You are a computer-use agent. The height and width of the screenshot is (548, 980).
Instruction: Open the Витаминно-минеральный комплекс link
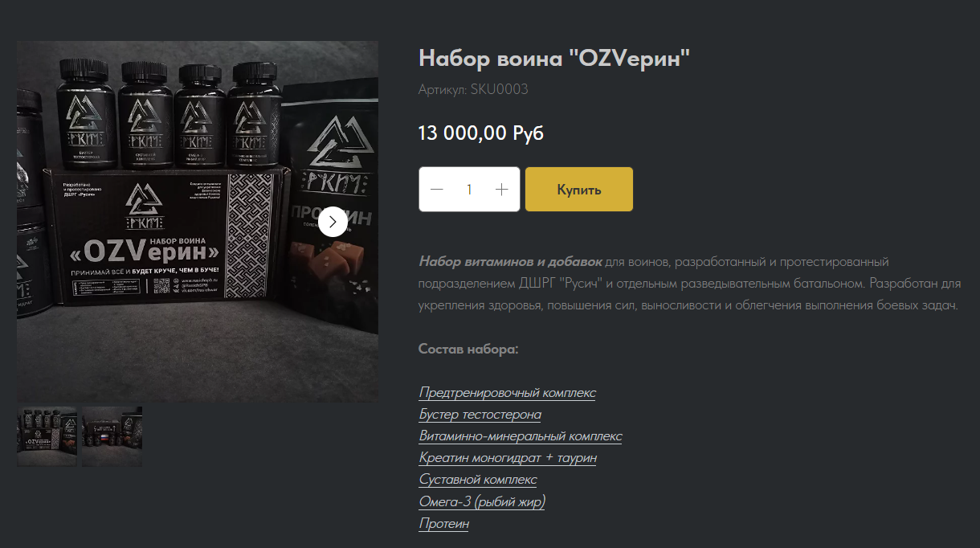tap(521, 436)
